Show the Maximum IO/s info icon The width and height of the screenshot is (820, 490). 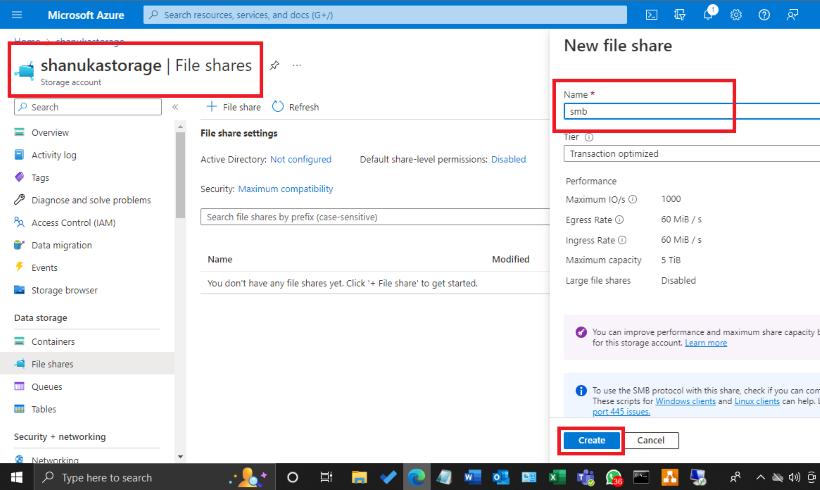[632, 199]
